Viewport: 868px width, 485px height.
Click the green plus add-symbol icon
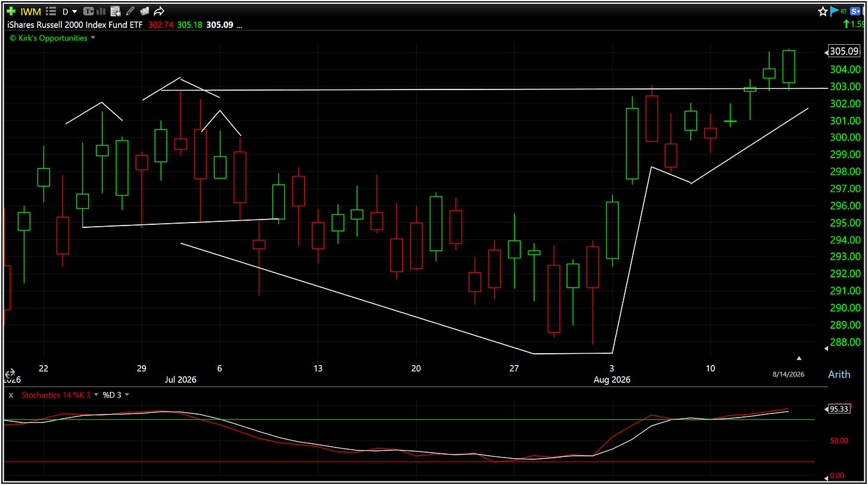11,11
